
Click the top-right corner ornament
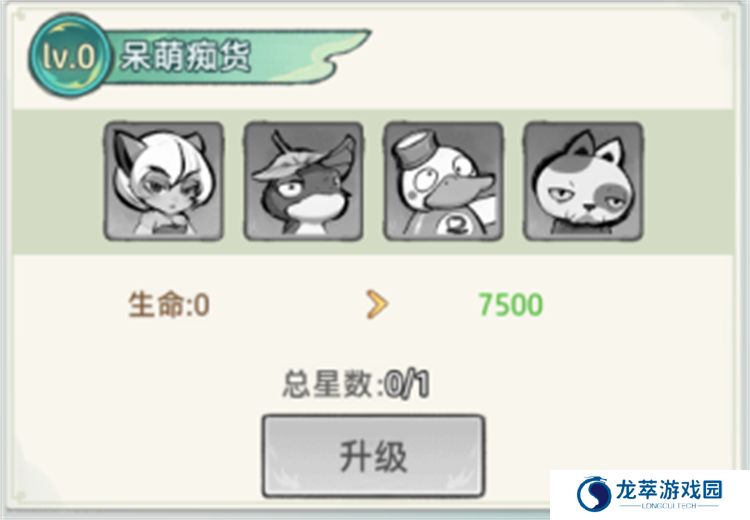pos(726,16)
